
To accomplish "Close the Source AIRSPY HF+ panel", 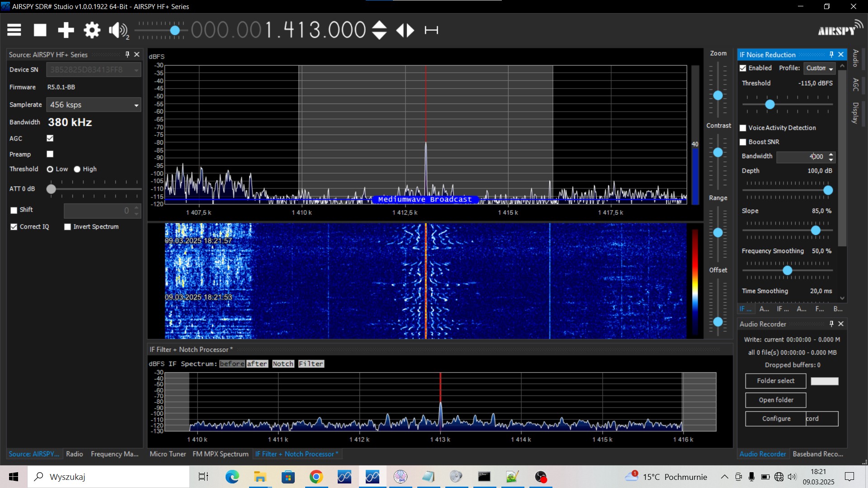I will tap(137, 55).
